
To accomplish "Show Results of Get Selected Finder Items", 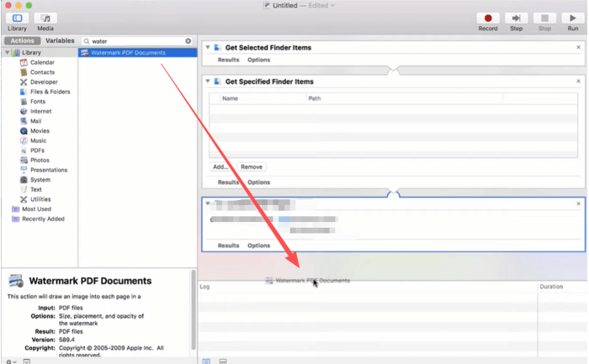I will coord(228,60).
